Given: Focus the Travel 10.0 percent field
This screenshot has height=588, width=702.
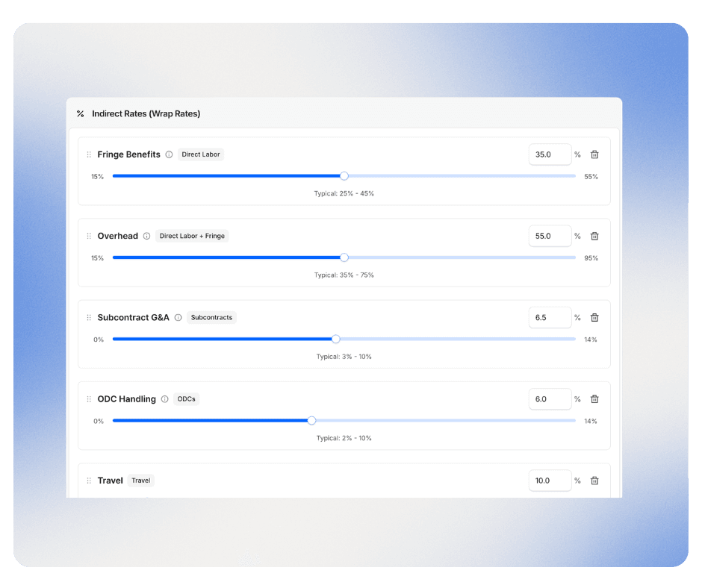Looking at the screenshot, I should point(550,480).
